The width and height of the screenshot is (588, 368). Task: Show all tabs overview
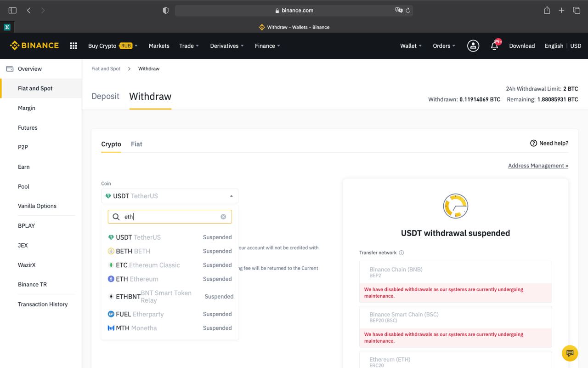[577, 10]
